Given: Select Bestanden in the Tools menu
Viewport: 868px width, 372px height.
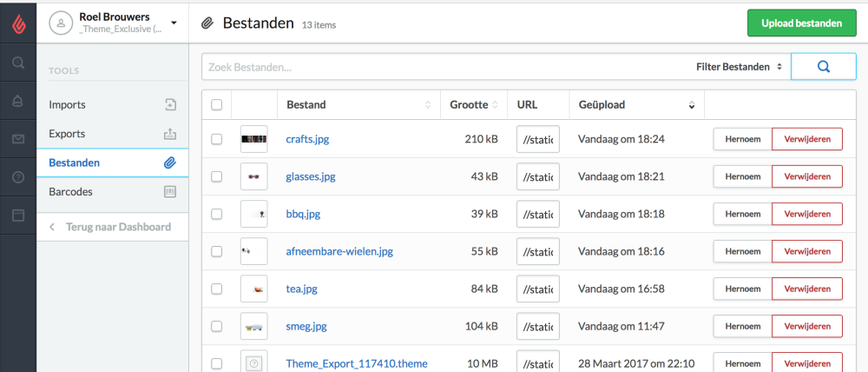Looking at the screenshot, I should 112,163.
